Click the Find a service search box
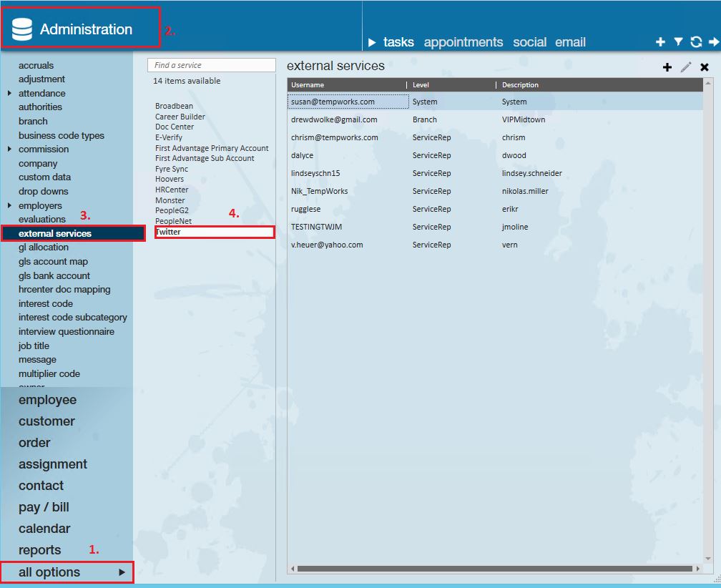 (212, 65)
